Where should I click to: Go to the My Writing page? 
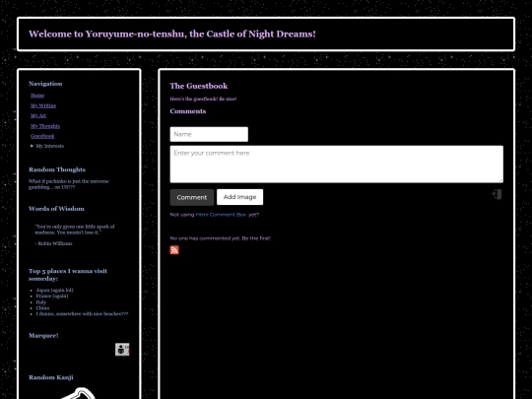(43, 105)
